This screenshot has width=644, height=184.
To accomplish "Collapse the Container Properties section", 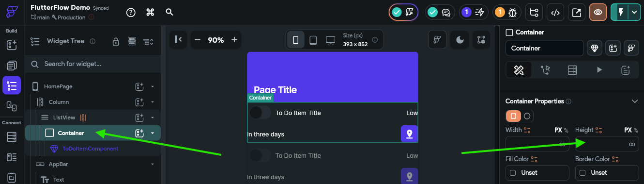I will click(x=635, y=101).
